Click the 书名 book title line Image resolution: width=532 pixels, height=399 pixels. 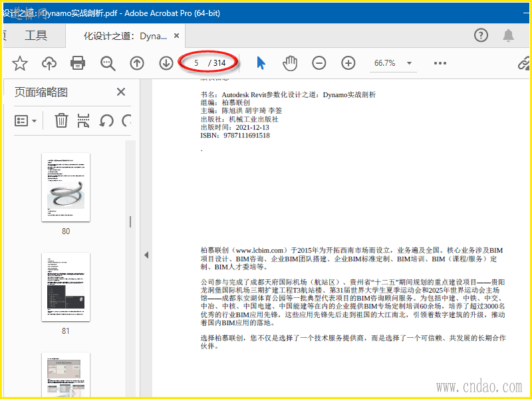tap(288, 94)
